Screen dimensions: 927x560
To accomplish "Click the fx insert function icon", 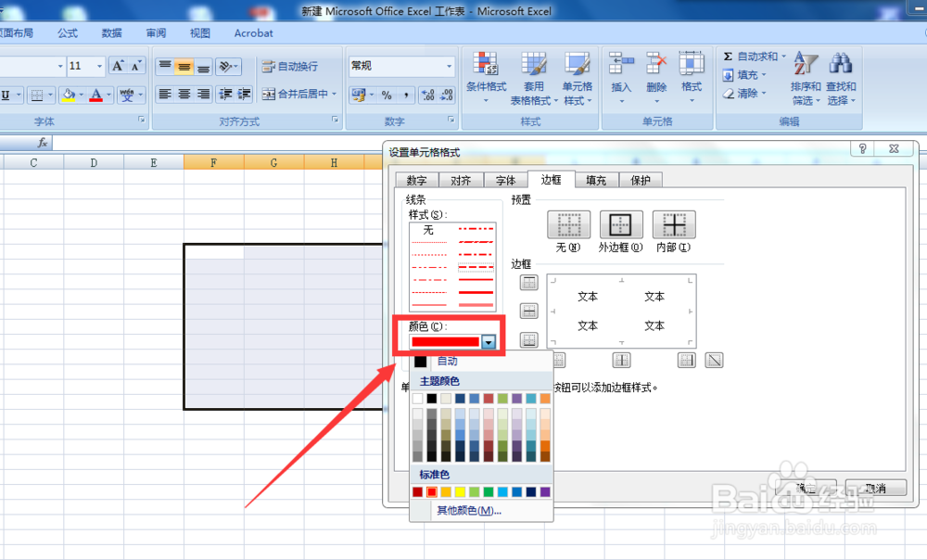I will coord(43,143).
